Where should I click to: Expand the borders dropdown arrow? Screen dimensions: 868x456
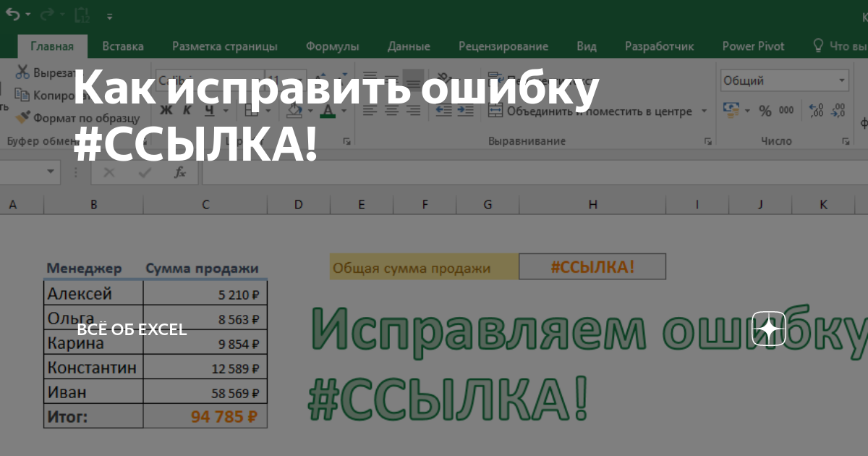[268, 111]
